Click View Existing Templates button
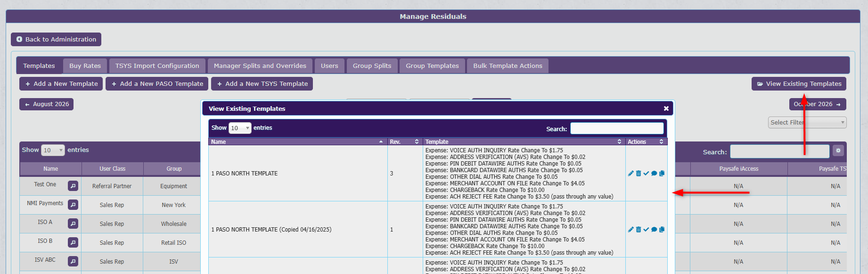 click(799, 84)
